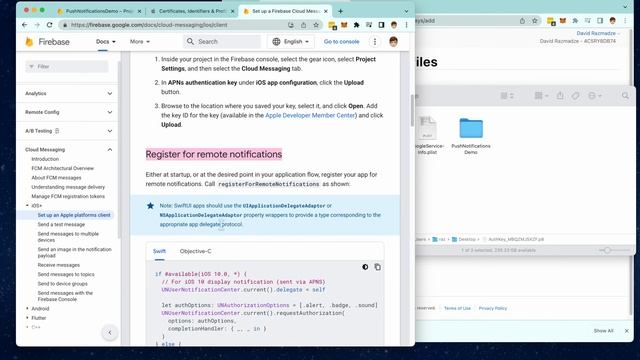This screenshot has width=640, height=360.
Task: Open 'Receive messages' sidebar page
Action: tap(59, 265)
